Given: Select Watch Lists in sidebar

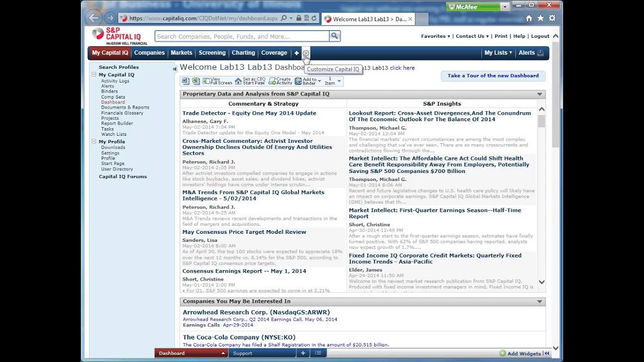Looking at the screenshot, I should [x=114, y=134].
